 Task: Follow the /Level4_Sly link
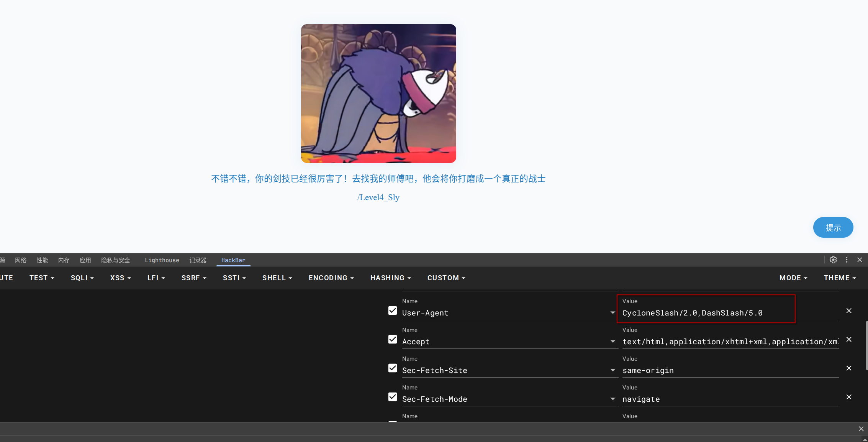(378, 197)
